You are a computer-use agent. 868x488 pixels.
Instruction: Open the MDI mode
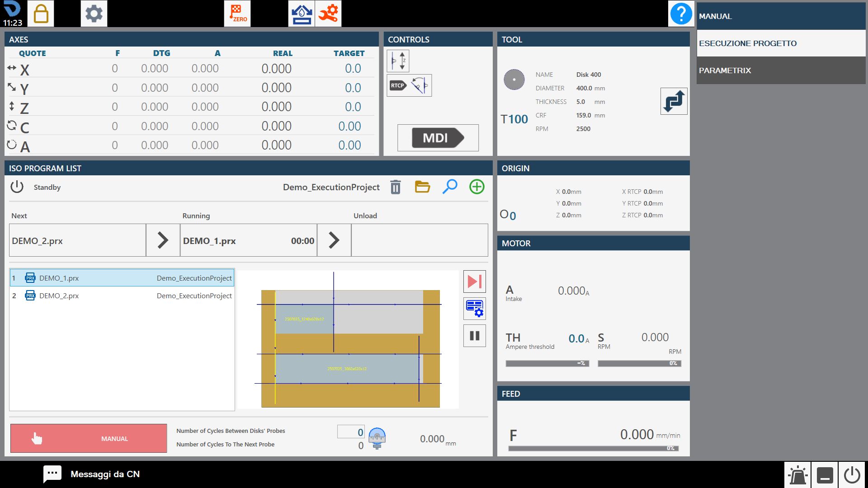coord(438,138)
